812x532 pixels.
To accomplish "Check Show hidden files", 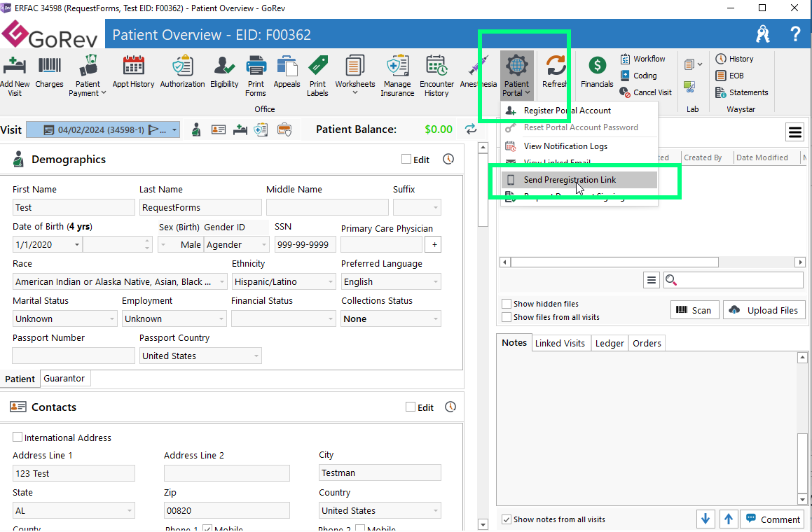I will click(507, 304).
